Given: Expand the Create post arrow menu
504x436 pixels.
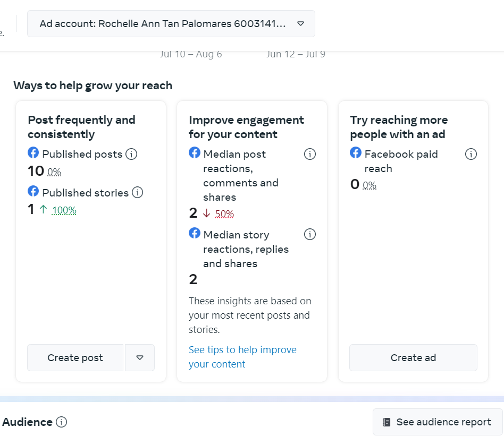Looking at the screenshot, I should 140,358.
